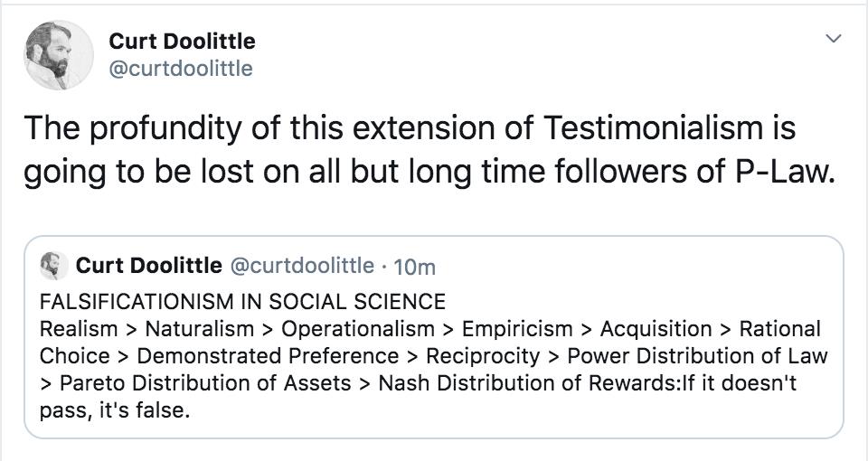
Task: Click the FALSIFICATIONISM IN SOCIAL SCIENCE heading
Action: [242, 301]
